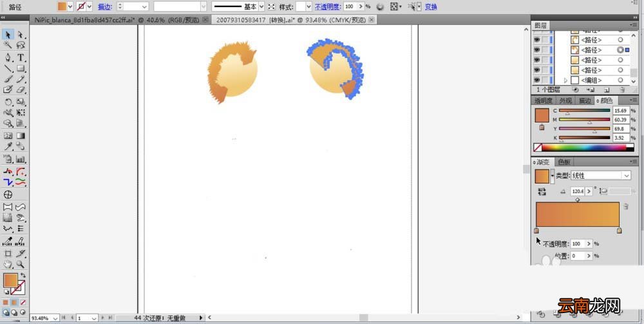
Task: Select the Rotate tool
Action: pos(8,102)
